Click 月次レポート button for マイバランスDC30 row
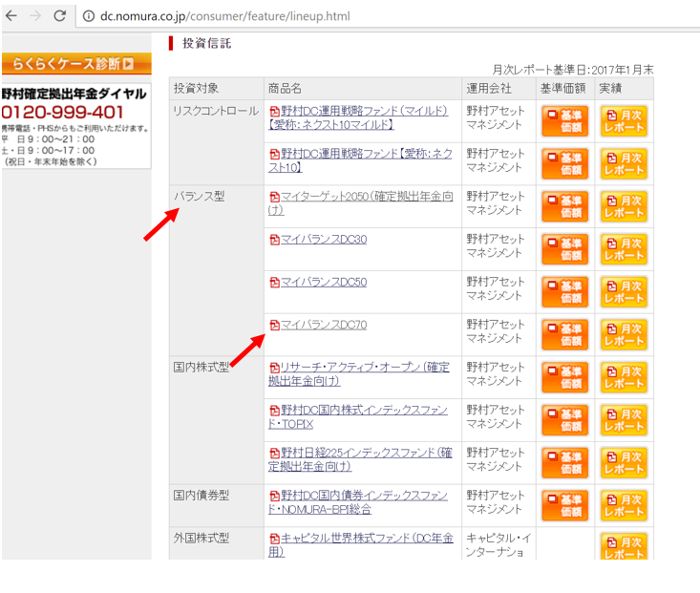The height and width of the screenshot is (593, 700). [624, 249]
